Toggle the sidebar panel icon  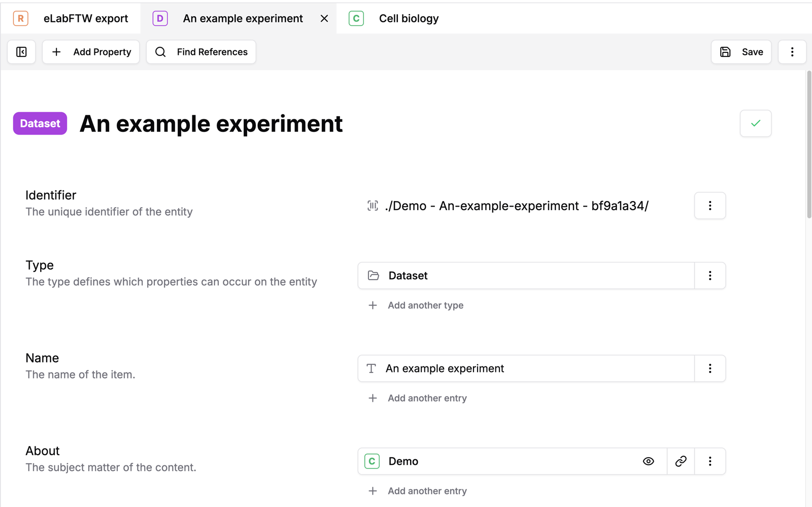coord(21,52)
